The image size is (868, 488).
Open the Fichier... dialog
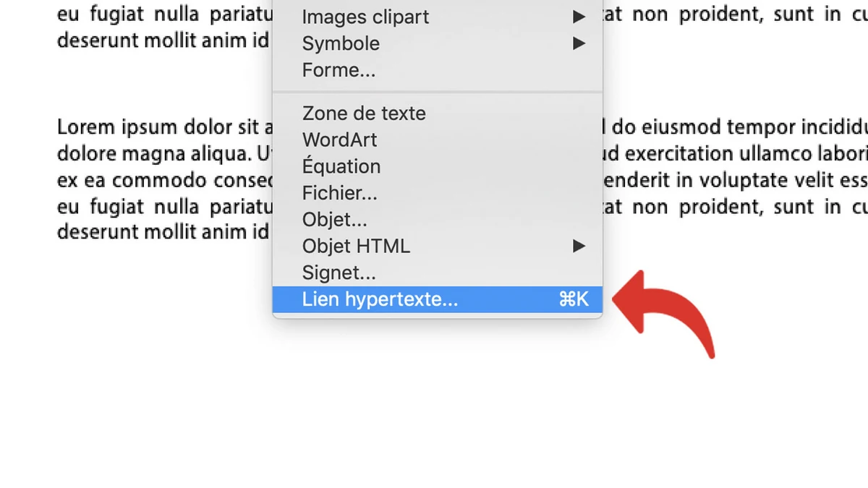click(x=340, y=193)
